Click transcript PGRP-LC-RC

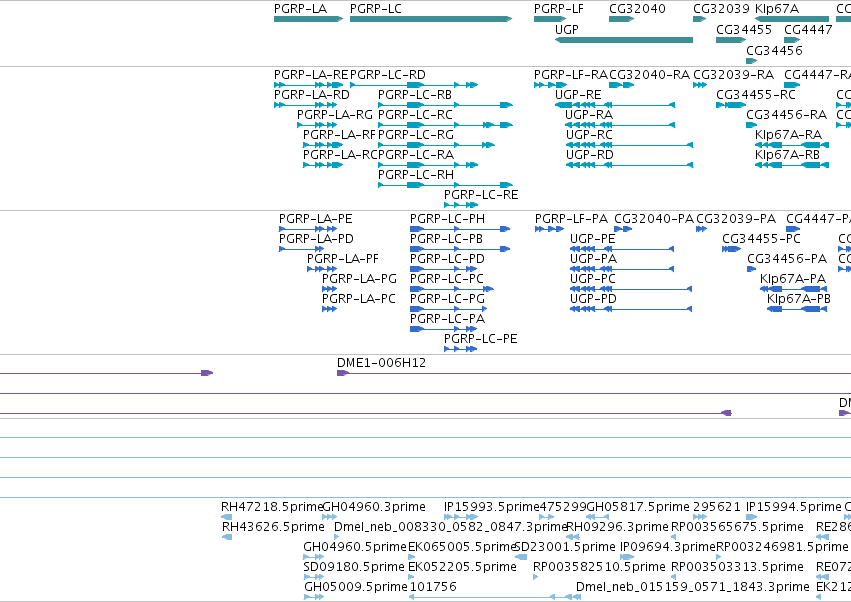click(x=445, y=125)
